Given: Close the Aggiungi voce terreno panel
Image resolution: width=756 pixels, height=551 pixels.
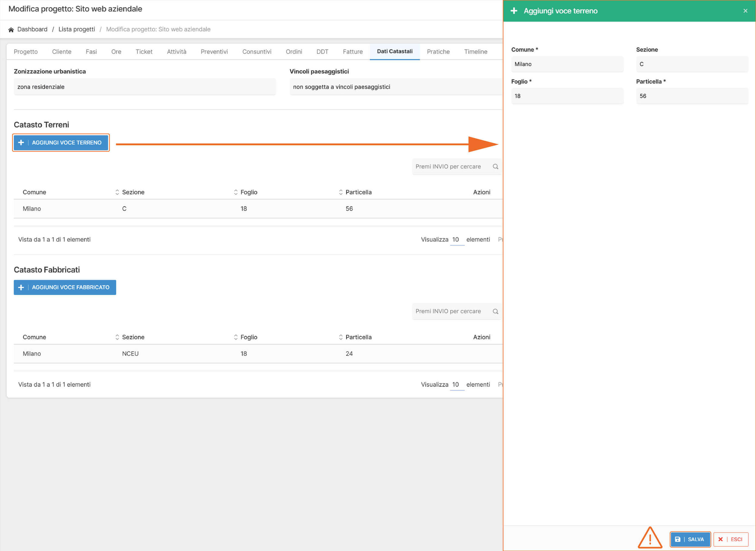Looking at the screenshot, I should coord(745,11).
